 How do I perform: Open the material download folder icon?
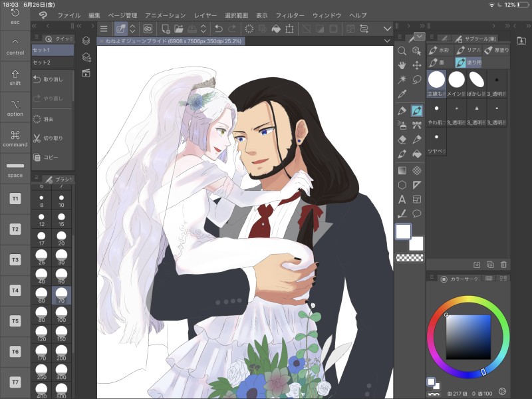pos(521,41)
